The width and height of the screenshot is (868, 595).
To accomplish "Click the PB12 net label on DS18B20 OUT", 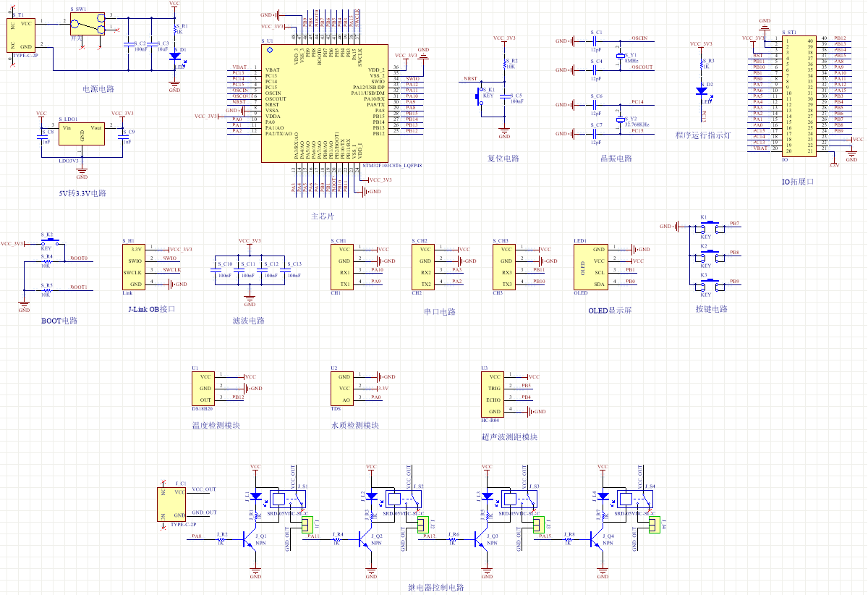I will (237, 397).
